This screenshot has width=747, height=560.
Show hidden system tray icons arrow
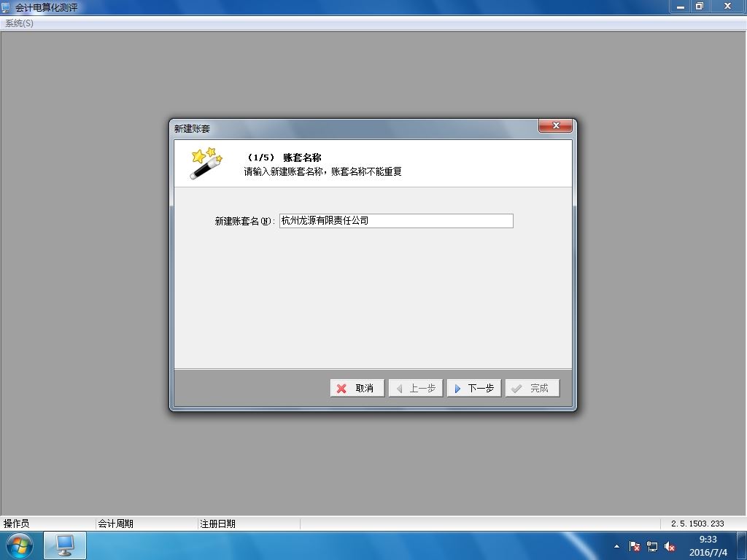tap(616, 546)
